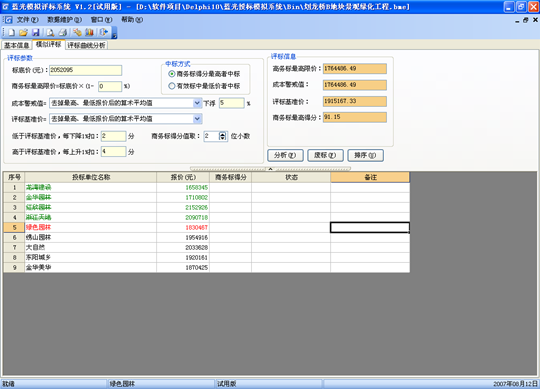Click the bid price 2090718 cell
The height and width of the screenshot is (389, 540).
(183, 217)
